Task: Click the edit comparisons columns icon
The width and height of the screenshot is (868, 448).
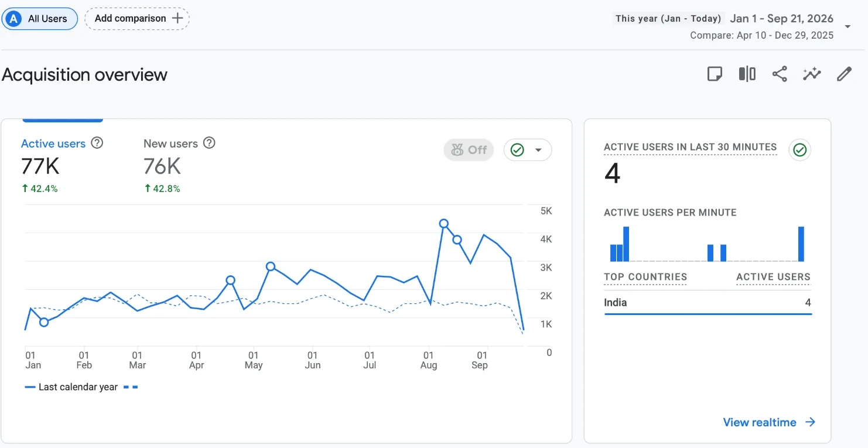Action: pos(747,74)
